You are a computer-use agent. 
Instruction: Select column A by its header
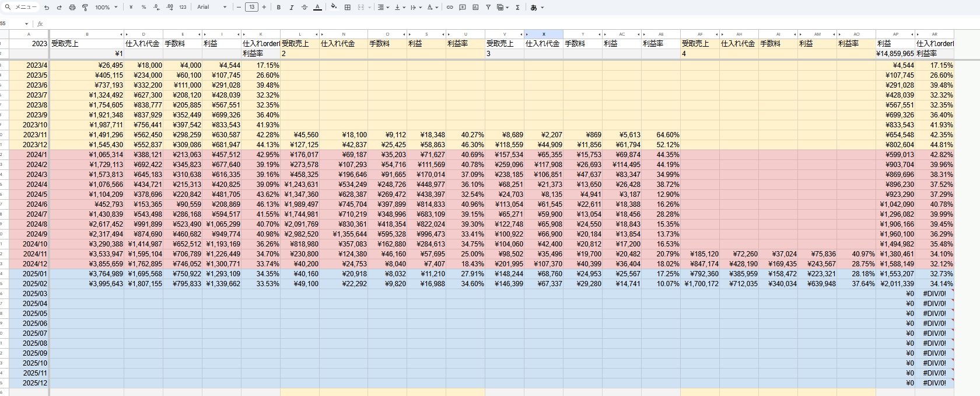pyautogui.click(x=29, y=34)
